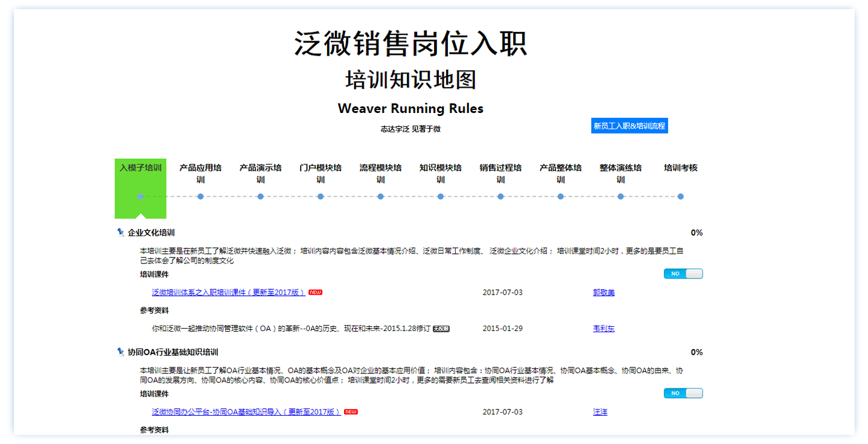This screenshot has height=444, width=868.
Task: Click the reference title 你和泛微一起推动协同管理软件
Action: [x=291, y=329]
